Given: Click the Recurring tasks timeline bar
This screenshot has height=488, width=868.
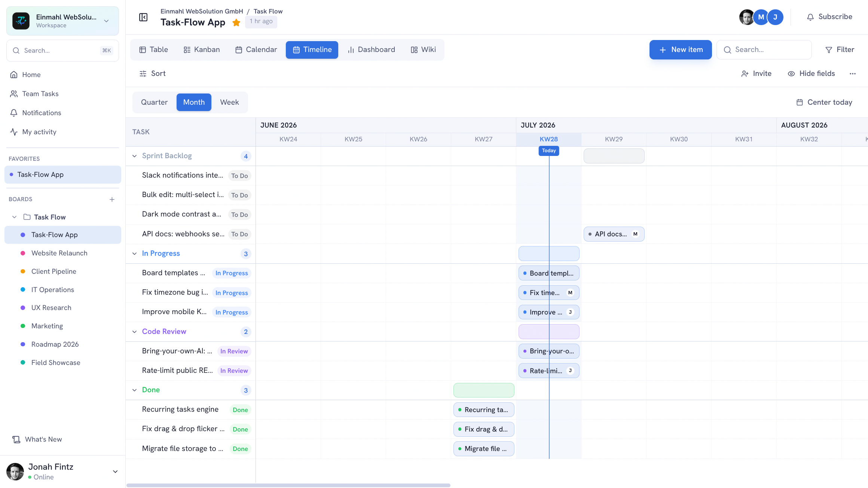Looking at the screenshot, I should click(484, 410).
